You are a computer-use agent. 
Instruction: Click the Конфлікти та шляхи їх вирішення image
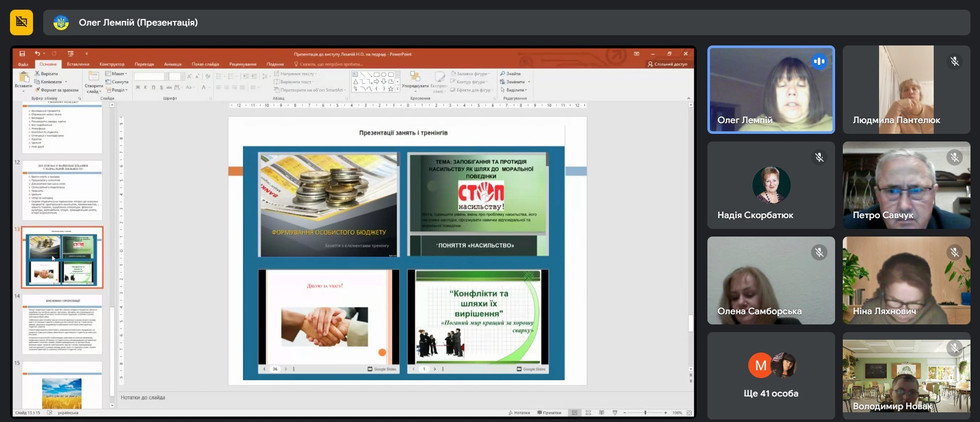click(478, 322)
